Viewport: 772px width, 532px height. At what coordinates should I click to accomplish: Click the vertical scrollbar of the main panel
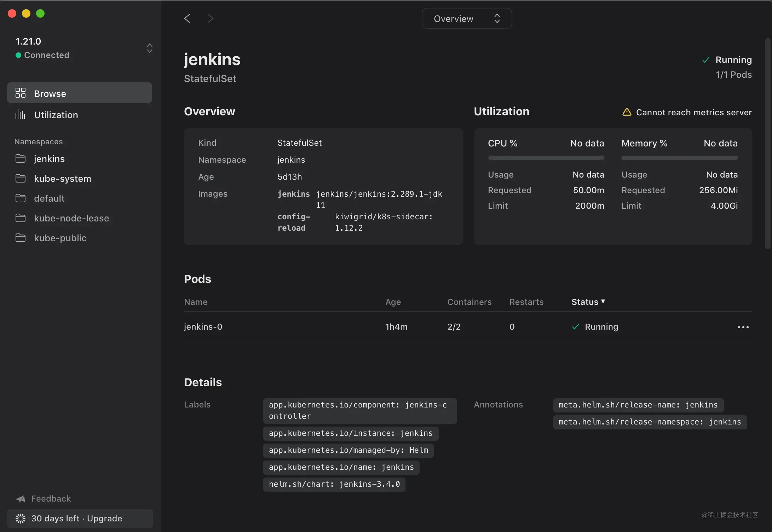click(768, 143)
